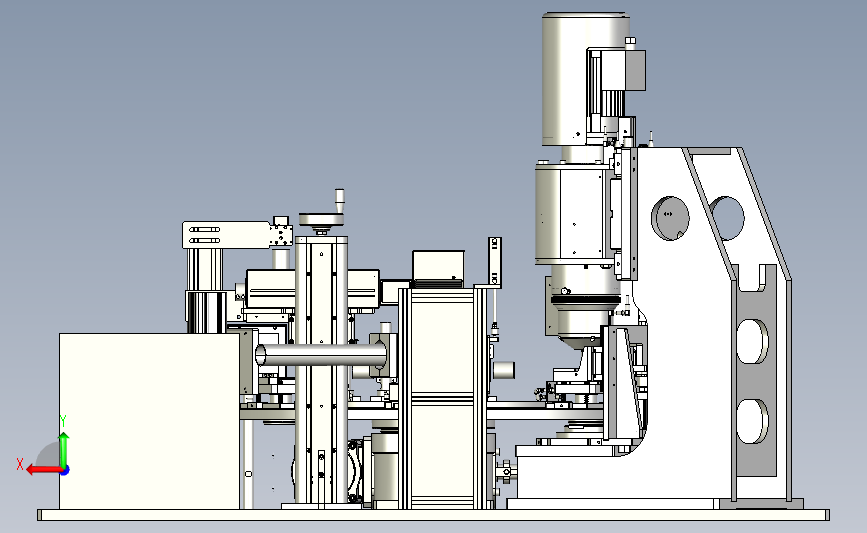The width and height of the screenshot is (867, 533).
Task: Select the central framed cabinet panel
Action: [443, 398]
